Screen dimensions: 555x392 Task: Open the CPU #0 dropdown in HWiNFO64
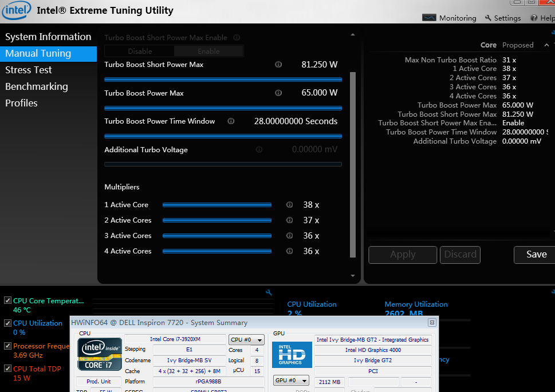(246, 340)
